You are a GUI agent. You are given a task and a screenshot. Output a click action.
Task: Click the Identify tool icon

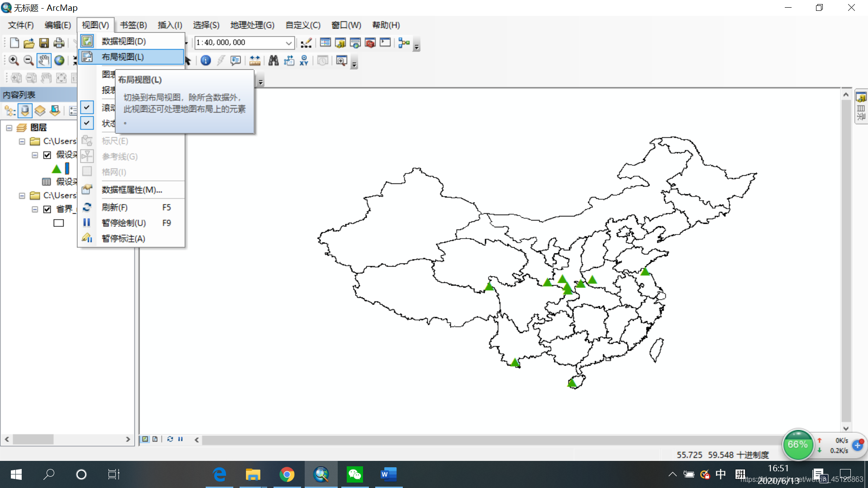[206, 61]
